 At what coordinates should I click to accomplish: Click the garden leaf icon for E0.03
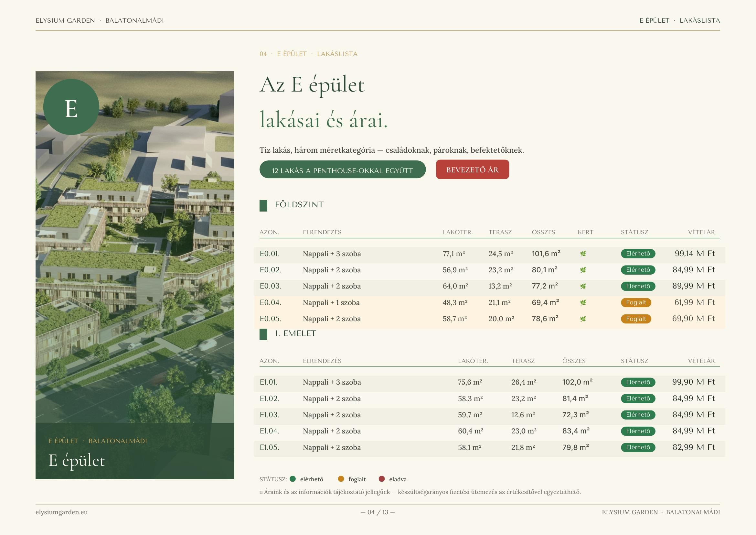(583, 286)
